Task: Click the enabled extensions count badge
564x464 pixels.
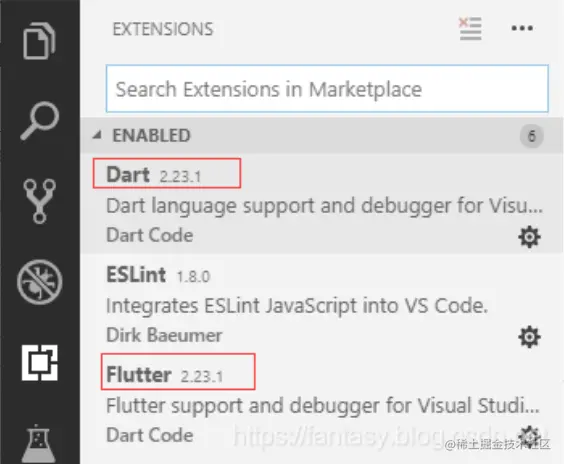Action: coord(532,136)
